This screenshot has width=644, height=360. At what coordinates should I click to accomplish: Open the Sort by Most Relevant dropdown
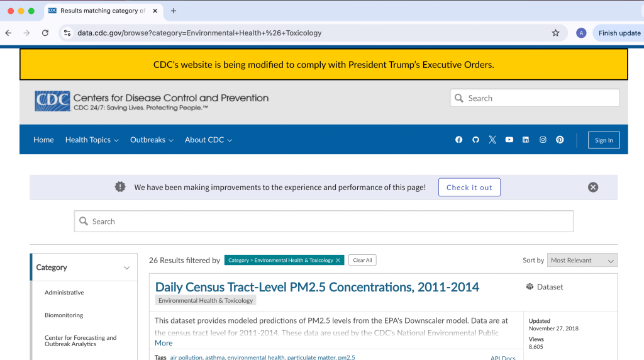[582, 261]
